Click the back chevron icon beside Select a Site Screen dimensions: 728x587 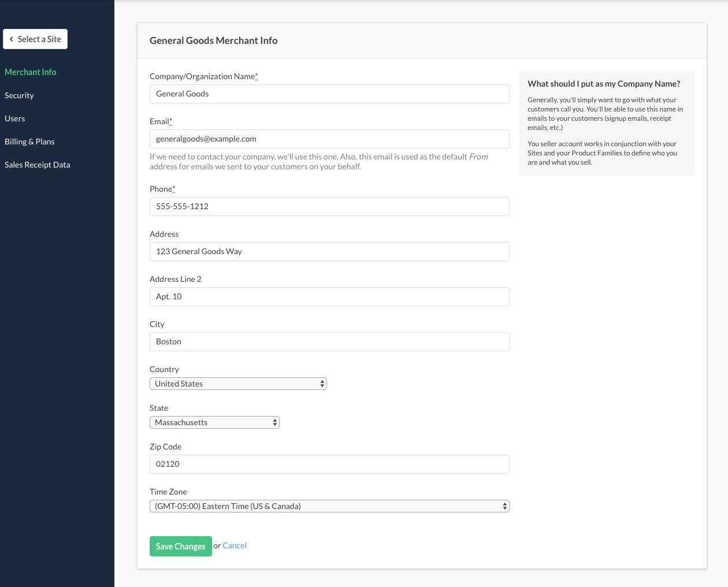(x=12, y=39)
